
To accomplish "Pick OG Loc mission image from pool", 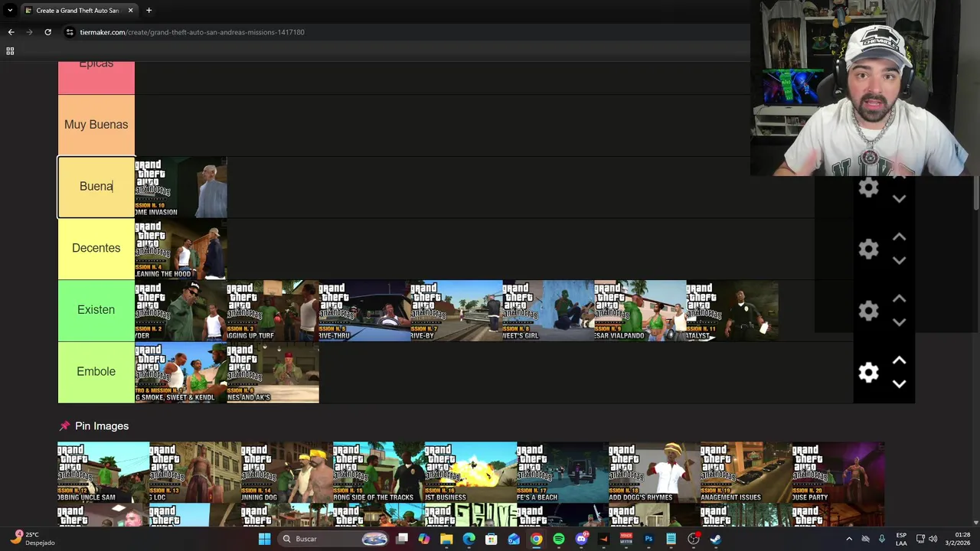I will coord(195,472).
